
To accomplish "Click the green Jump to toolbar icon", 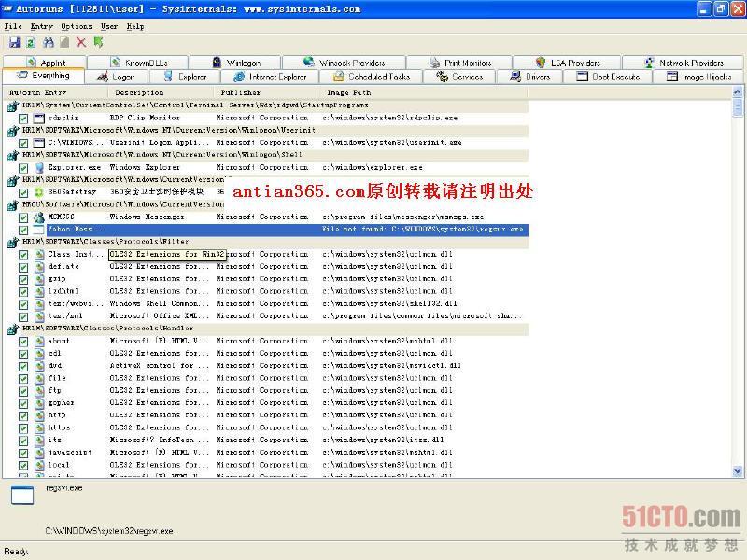I will click(98, 42).
